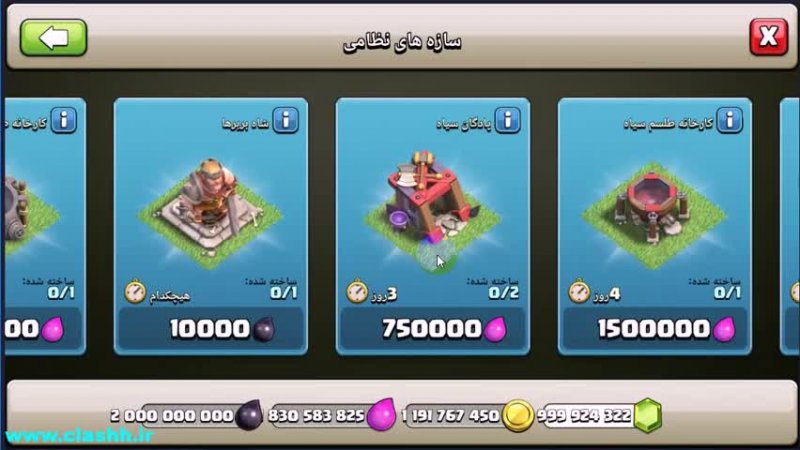Screen dimensions: 800x450
Task: Open info icon on the partially visible left card
Action: 64,120
